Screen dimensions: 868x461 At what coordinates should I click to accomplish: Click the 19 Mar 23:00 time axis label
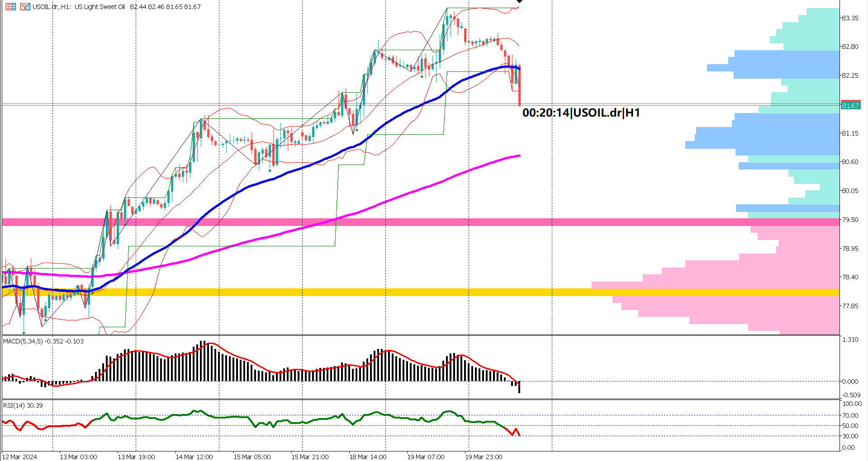(484, 456)
